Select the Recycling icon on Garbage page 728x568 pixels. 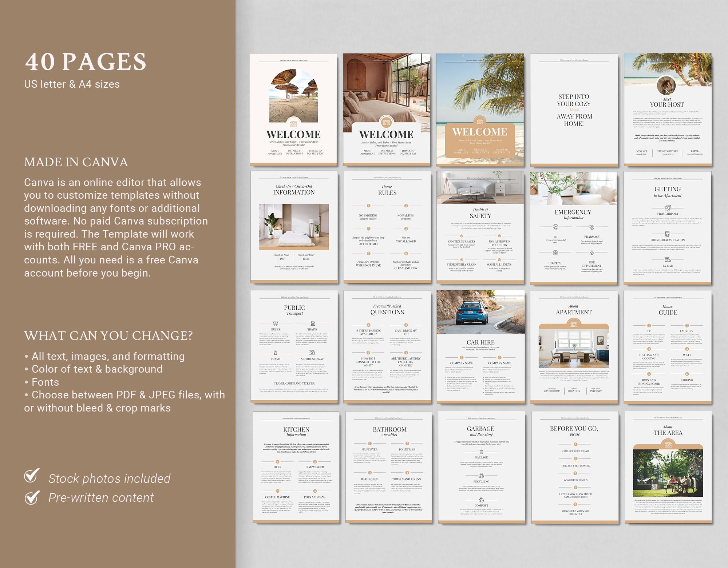(x=481, y=476)
